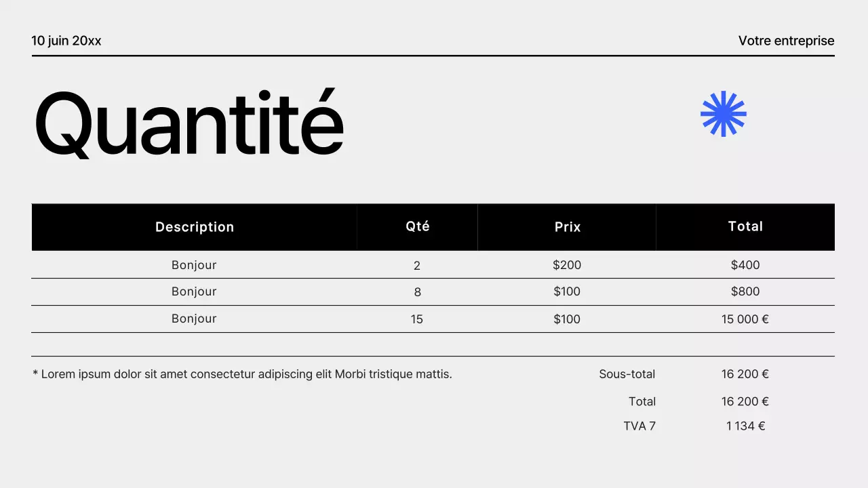Select the Description column header
Screen dimensions: 868x488
(195, 227)
